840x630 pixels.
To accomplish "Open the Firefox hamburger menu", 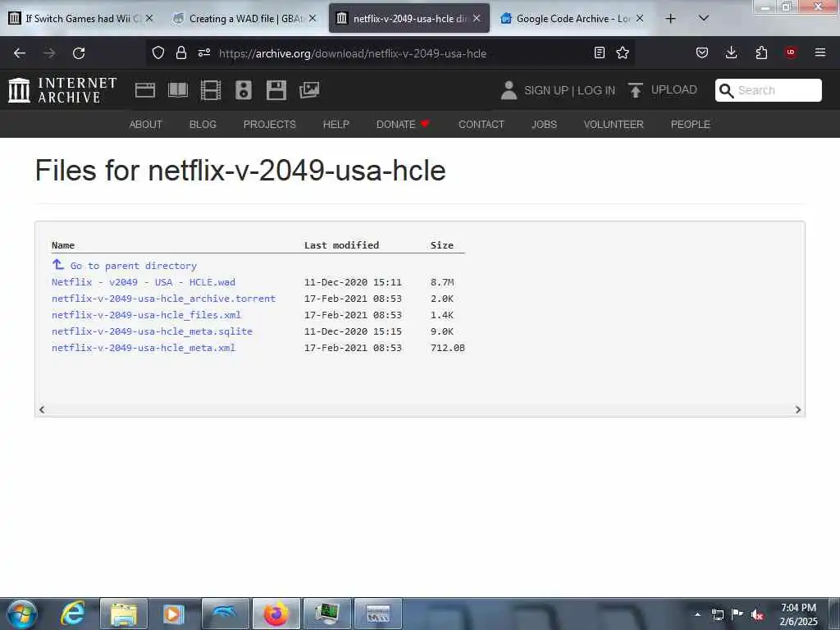I will 820,52.
